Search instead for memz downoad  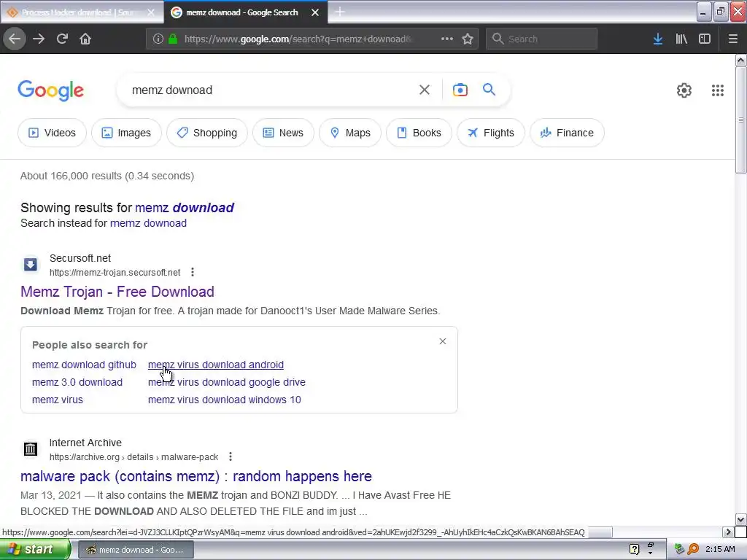(148, 223)
